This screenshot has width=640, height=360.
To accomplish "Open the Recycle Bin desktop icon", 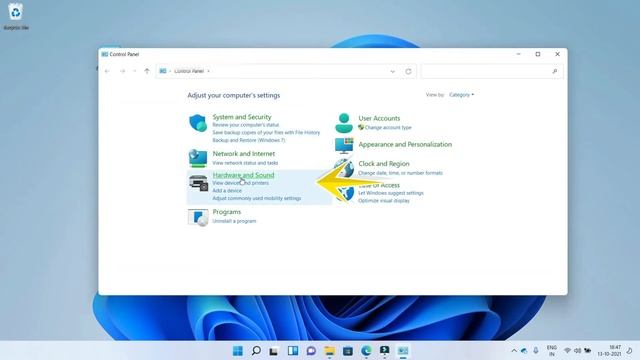I will pyautogui.click(x=16, y=16).
